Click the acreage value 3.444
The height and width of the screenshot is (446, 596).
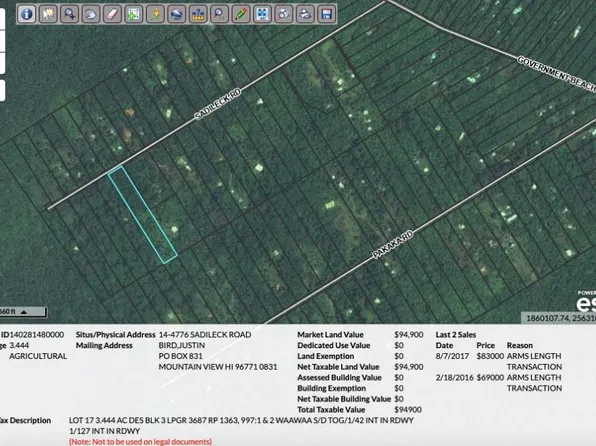coord(19,345)
